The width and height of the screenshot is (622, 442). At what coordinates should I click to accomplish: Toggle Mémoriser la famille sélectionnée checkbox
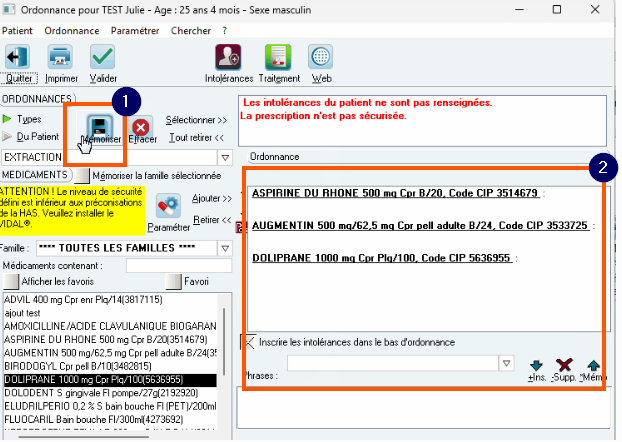pyautogui.click(x=82, y=175)
